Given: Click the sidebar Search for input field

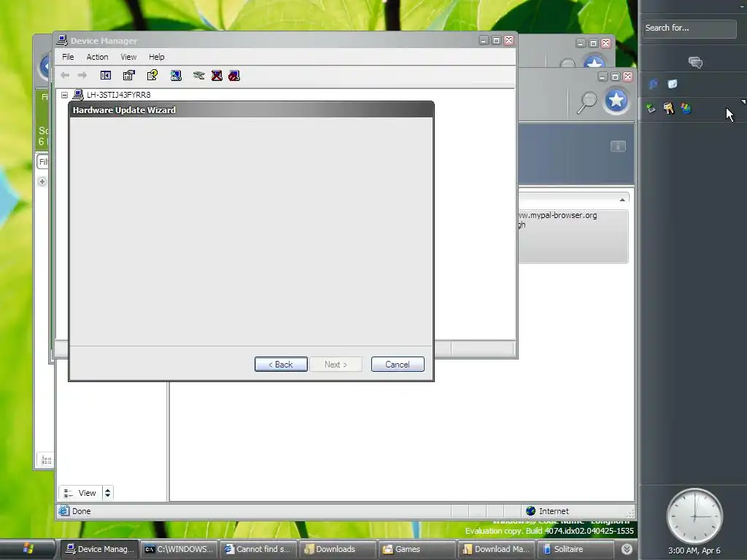Looking at the screenshot, I should (x=689, y=28).
